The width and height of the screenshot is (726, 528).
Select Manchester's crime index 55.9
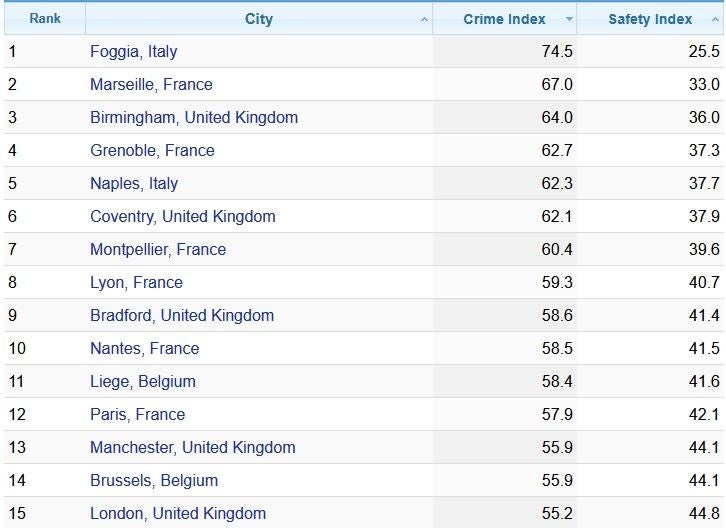(557, 447)
